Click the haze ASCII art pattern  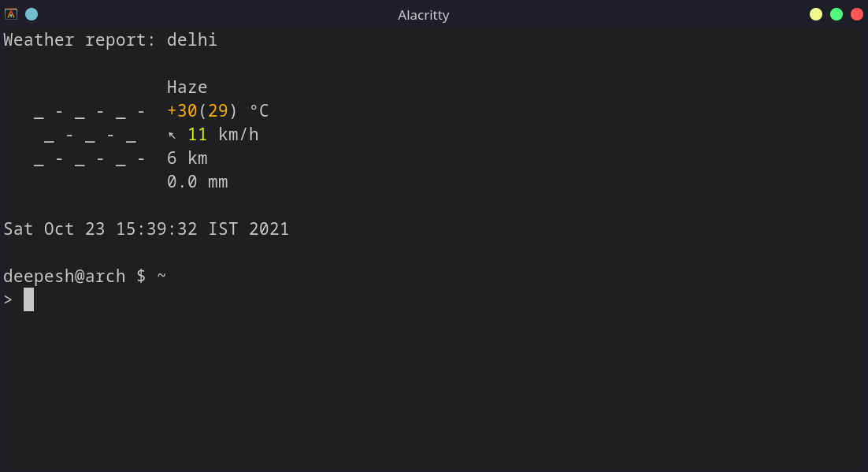coord(89,136)
